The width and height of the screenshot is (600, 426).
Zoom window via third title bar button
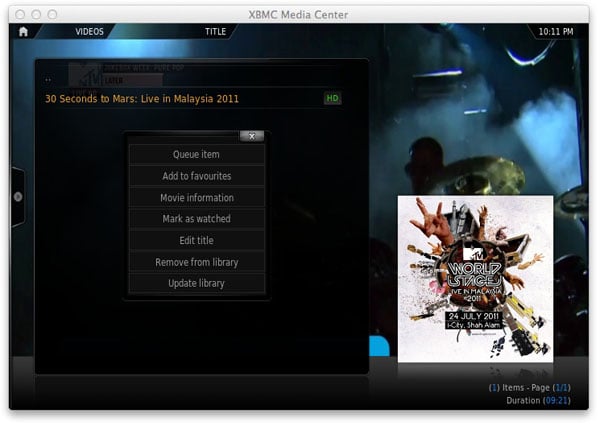point(52,15)
